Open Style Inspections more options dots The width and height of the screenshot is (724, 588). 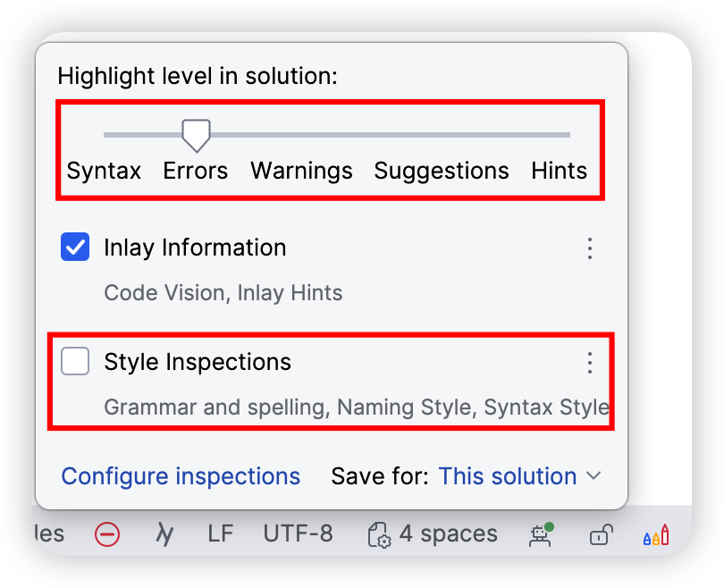tap(590, 362)
